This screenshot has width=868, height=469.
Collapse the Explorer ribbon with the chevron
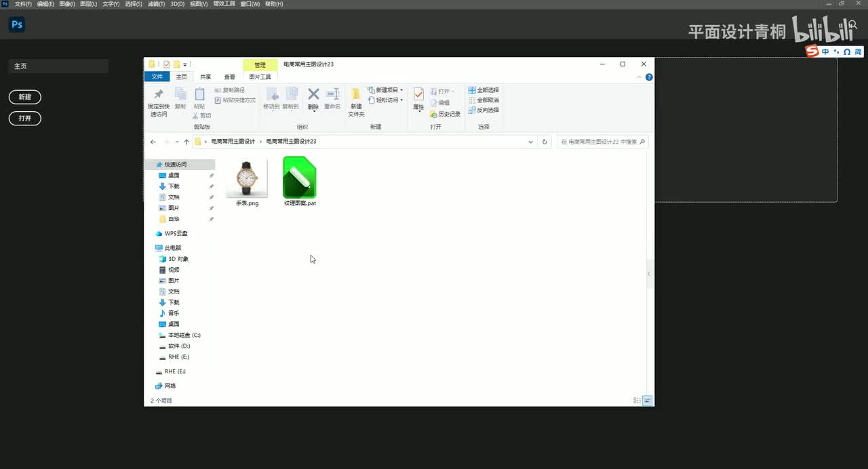pyautogui.click(x=639, y=77)
